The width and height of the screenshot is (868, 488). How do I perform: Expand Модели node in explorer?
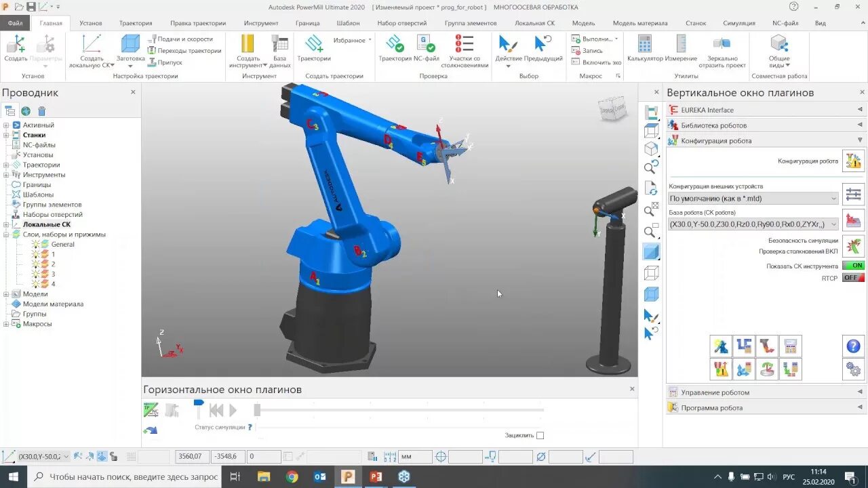[x=6, y=294]
